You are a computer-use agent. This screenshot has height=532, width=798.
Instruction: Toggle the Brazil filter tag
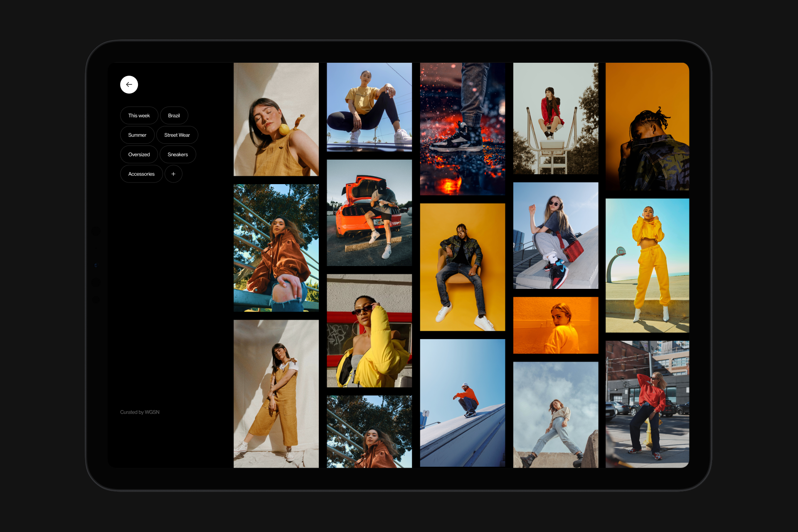pos(174,116)
